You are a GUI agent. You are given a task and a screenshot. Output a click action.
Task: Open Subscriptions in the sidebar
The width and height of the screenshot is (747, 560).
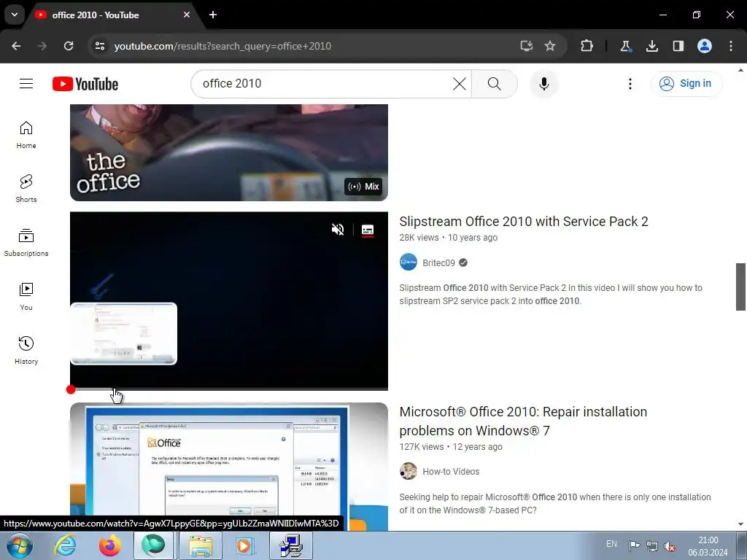pos(26,242)
